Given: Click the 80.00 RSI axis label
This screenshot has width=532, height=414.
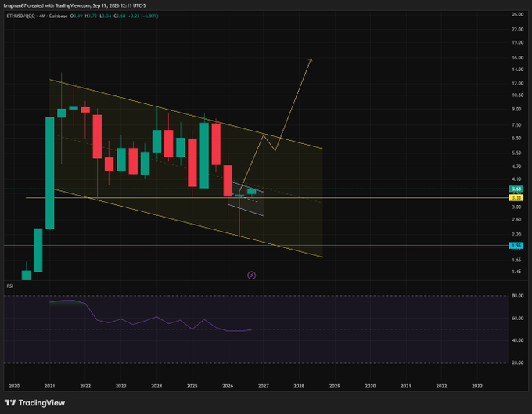Looking at the screenshot, I should pos(517,296).
